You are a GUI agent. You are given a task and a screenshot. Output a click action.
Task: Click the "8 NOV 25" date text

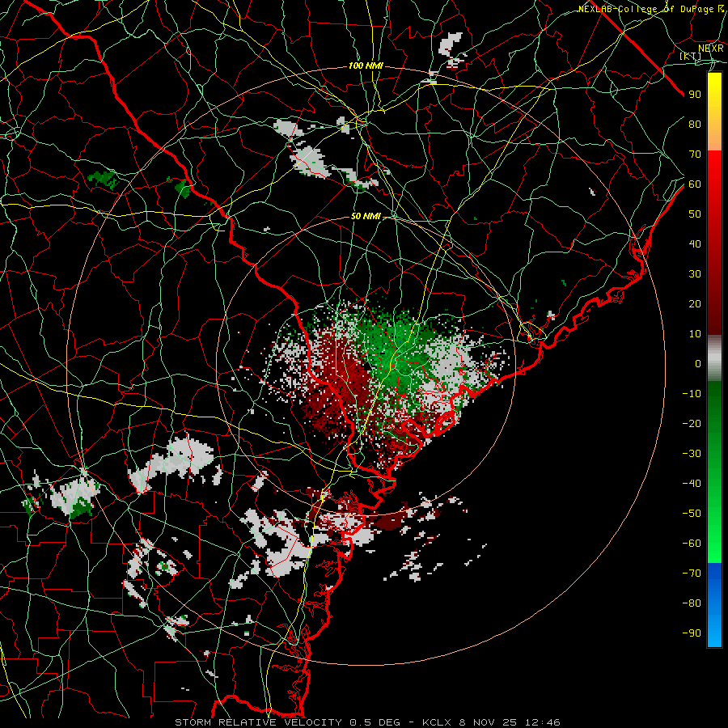point(489,722)
